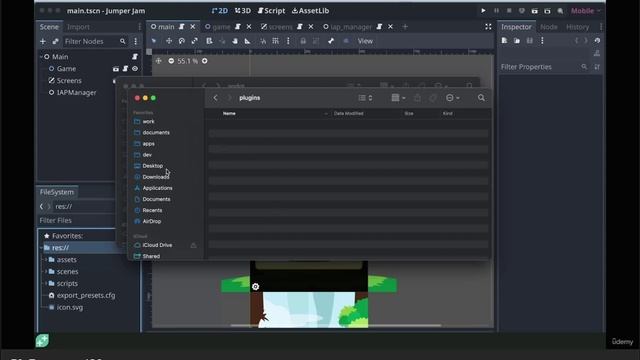The height and width of the screenshot is (360, 640).
Task: Save resource icon in Inspector
Action: (530, 40)
